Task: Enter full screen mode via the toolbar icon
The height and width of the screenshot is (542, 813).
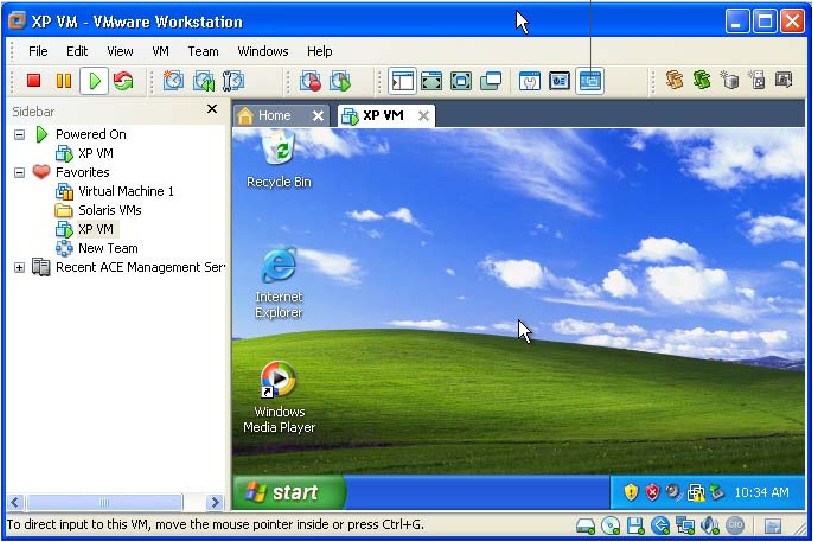Action: (461, 81)
